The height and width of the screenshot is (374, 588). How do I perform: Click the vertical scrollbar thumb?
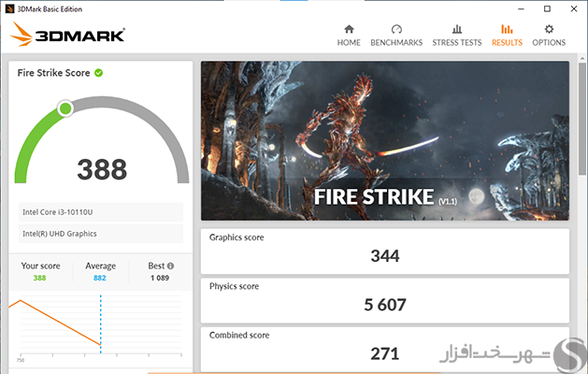tap(582, 120)
